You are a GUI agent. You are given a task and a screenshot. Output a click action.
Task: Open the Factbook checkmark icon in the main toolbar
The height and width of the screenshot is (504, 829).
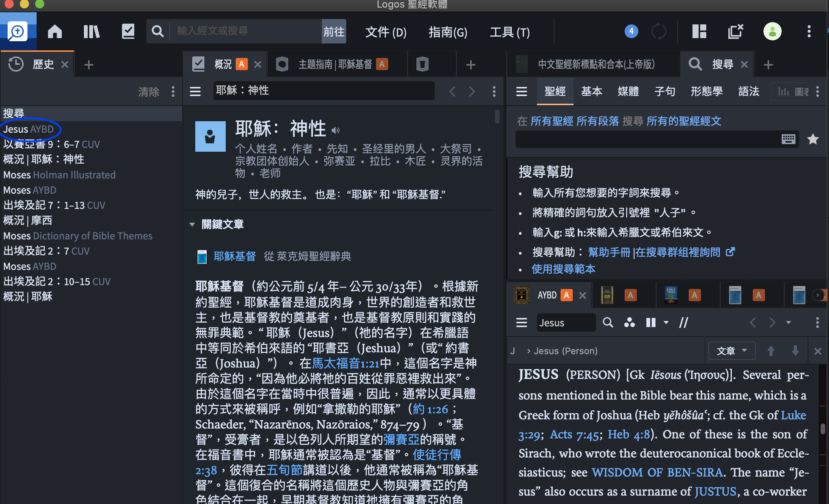point(128,31)
